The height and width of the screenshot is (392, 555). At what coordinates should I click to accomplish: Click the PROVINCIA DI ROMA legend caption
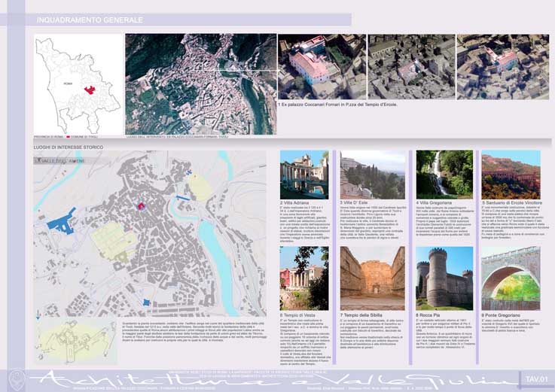pyautogui.click(x=48, y=137)
